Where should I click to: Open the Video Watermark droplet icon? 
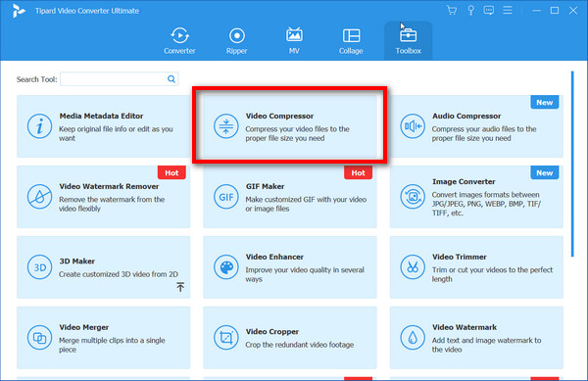coord(413,338)
